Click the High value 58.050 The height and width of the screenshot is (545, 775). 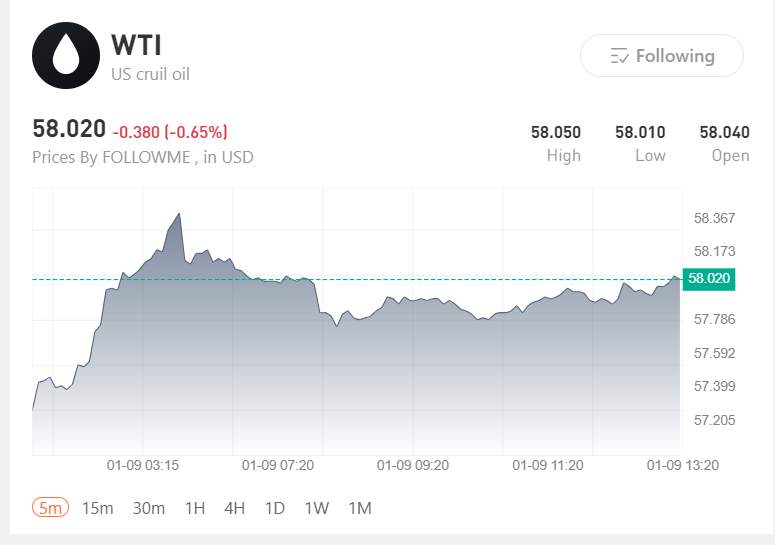click(x=556, y=132)
